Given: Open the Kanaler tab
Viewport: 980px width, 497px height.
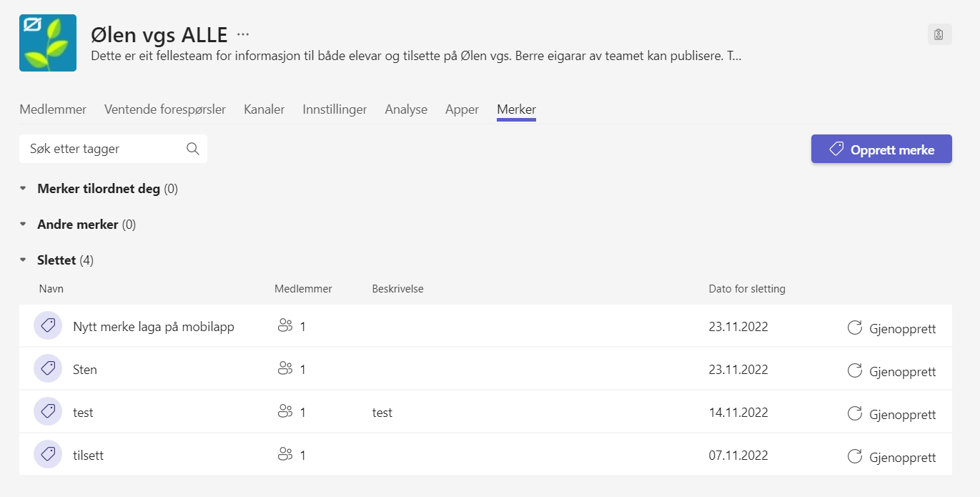Looking at the screenshot, I should point(264,109).
